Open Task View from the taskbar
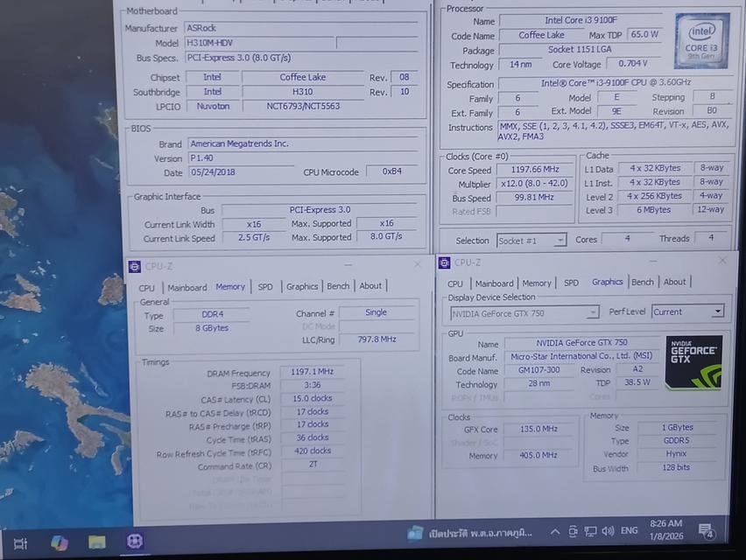 (x=20, y=542)
